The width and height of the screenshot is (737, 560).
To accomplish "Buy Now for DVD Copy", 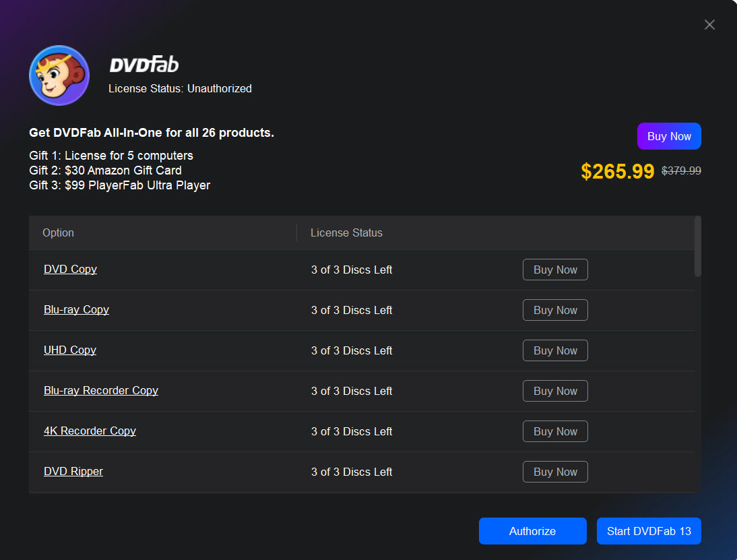I will click(x=555, y=270).
